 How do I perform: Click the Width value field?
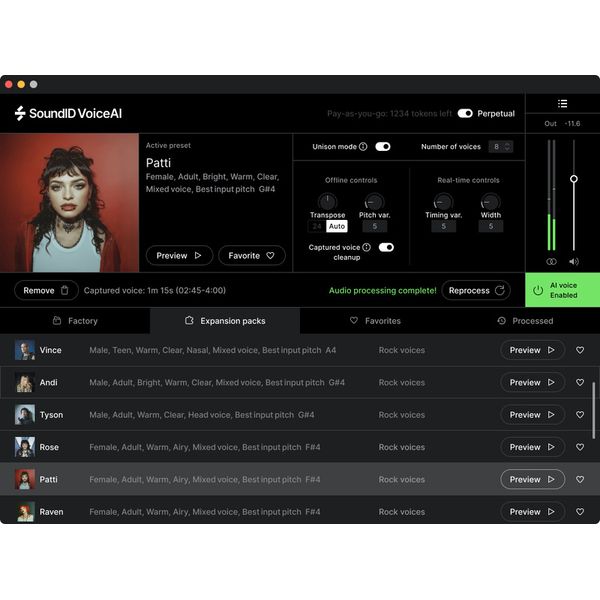coord(491,226)
